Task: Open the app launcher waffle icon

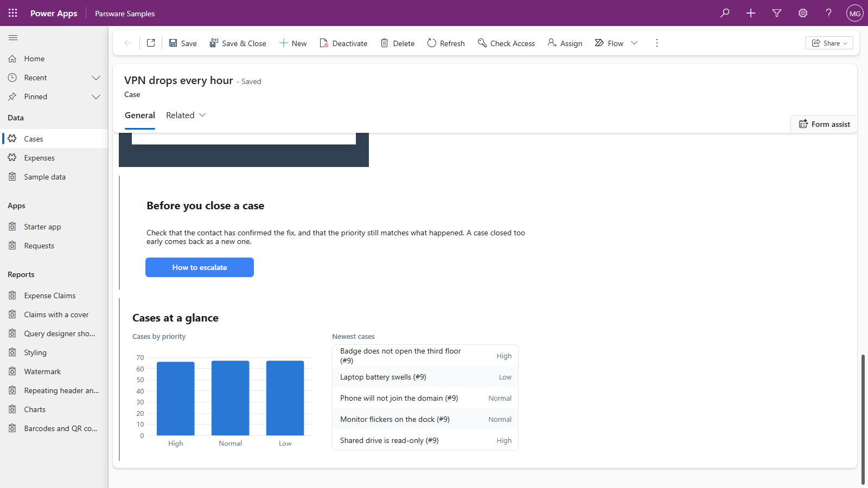Action: coord(13,13)
